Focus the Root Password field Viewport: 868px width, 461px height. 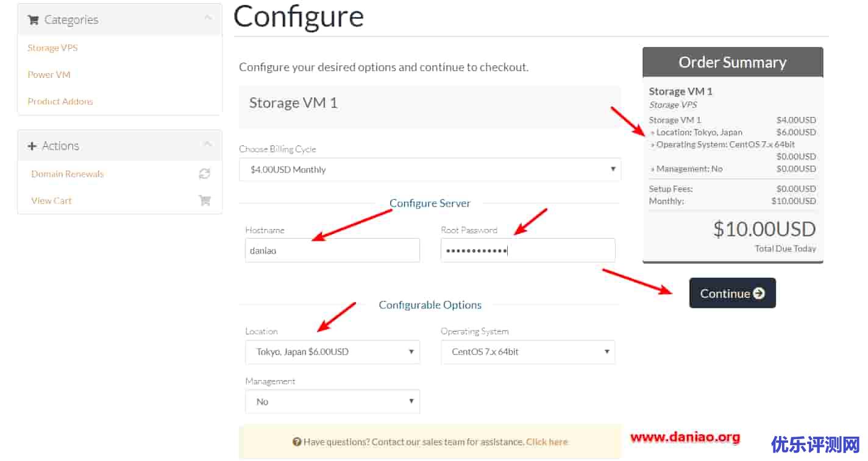pyautogui.click(x=528, y=250)
